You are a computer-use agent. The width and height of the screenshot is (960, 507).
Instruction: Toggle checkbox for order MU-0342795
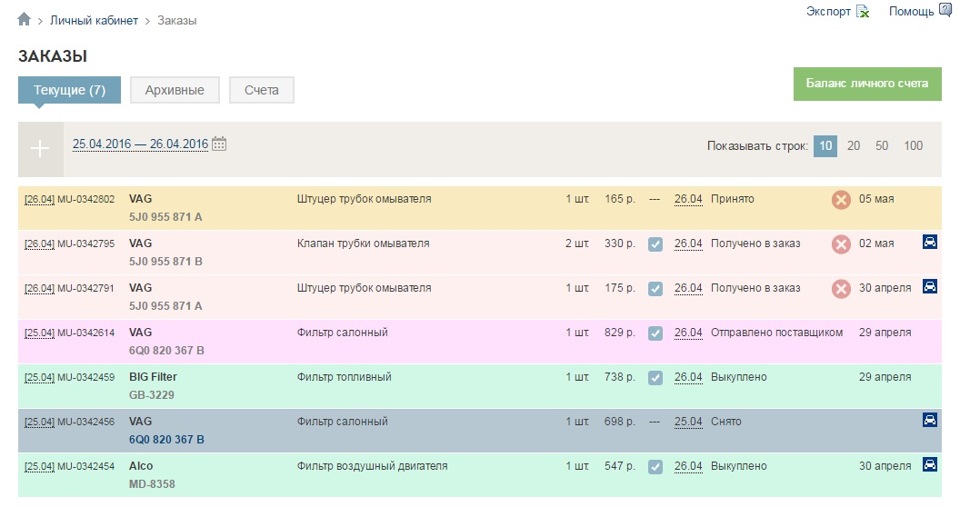coord(655,244)
